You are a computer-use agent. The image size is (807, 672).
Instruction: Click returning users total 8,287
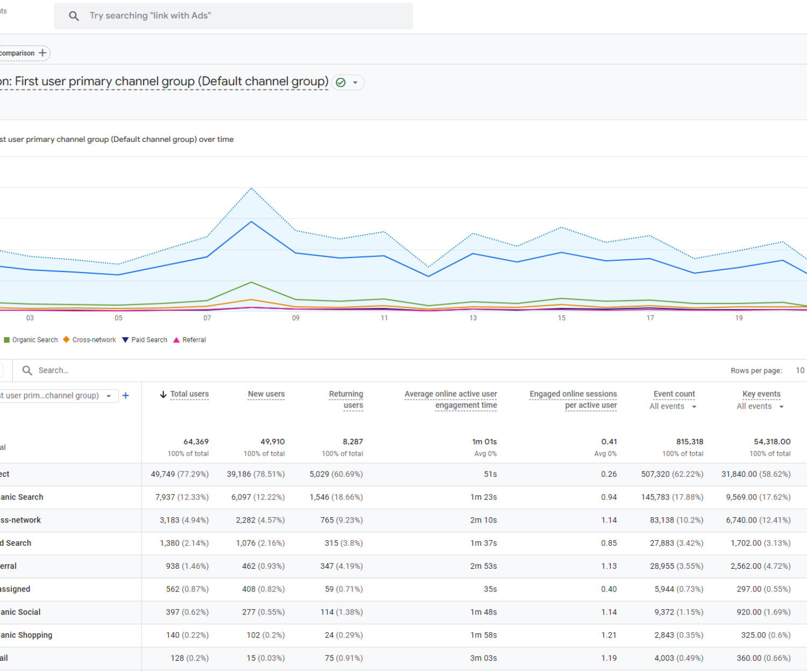pyautogui.click(x=353, y=442)
